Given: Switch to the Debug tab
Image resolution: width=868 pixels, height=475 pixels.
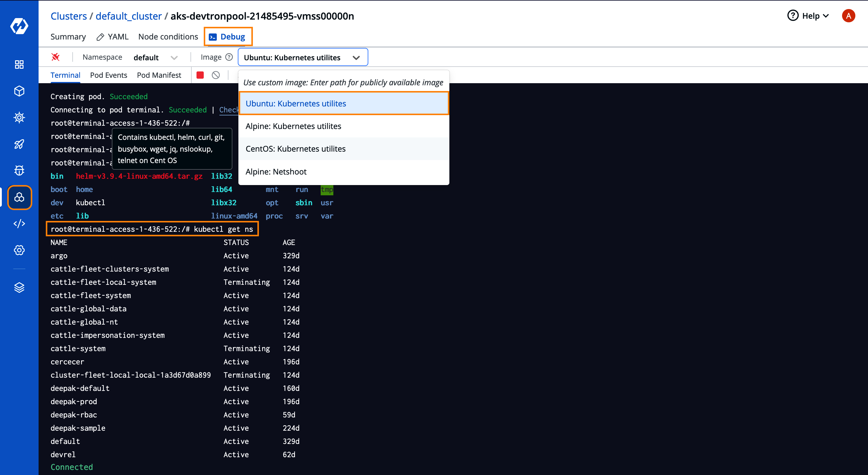Looking at the screenshot, I should (x=228, y=37).
